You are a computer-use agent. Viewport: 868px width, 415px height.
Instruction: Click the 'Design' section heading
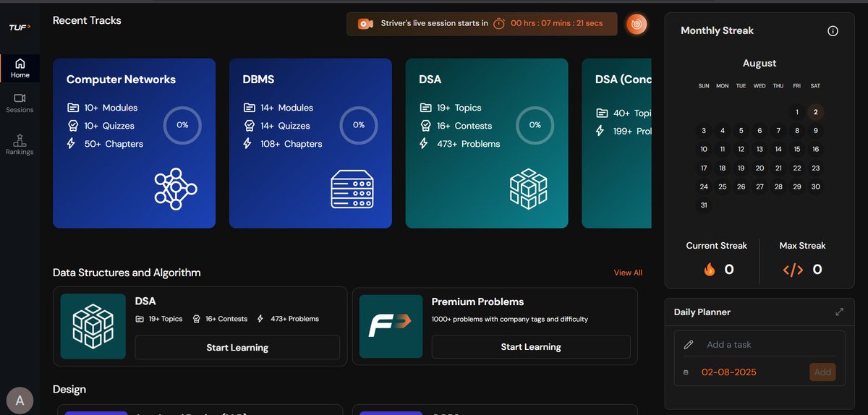69,389
